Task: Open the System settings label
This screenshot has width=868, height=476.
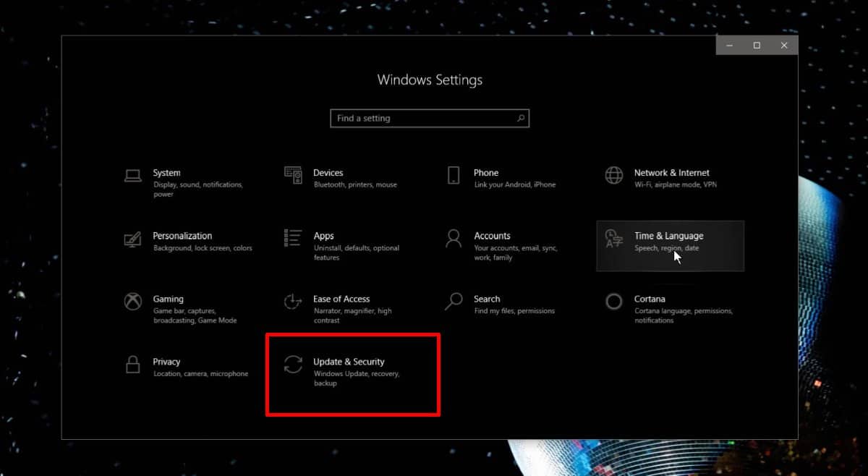Action: 166,173
